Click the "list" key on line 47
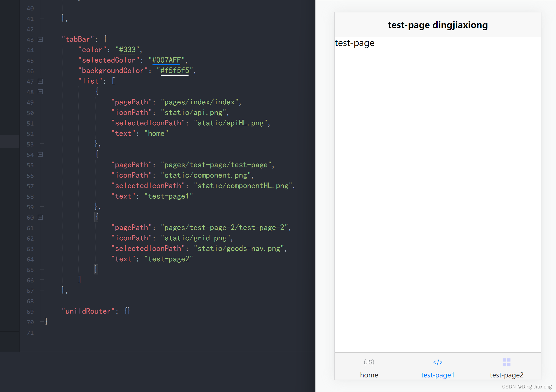Screen dimensions: 556x392 [90, 81]
